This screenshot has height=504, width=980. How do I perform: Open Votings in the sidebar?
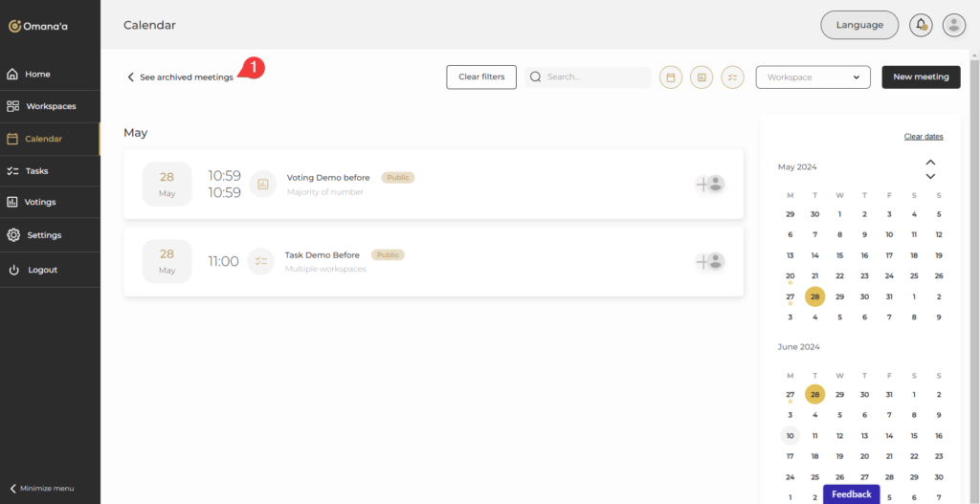pos(40,202)
